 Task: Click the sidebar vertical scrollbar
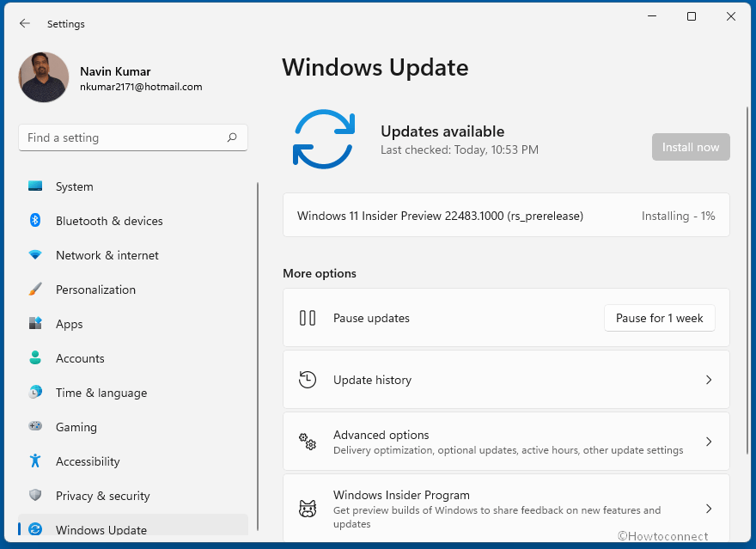coord(258,357)
